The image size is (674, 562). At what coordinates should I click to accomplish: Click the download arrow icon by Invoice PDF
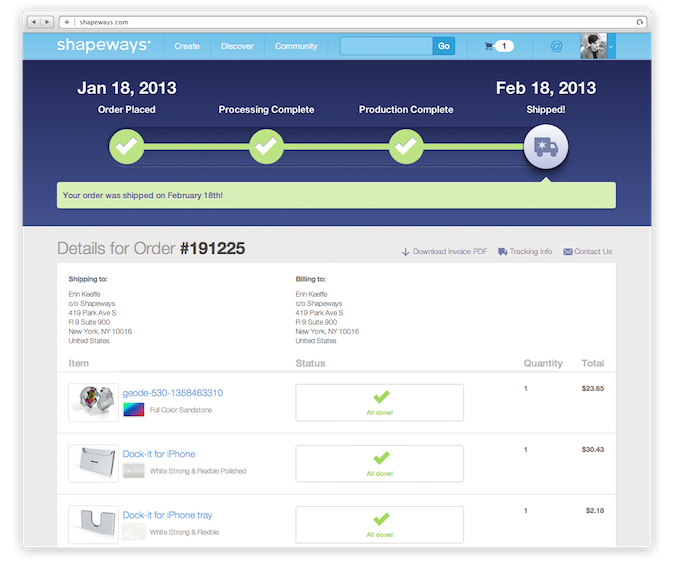405,252
